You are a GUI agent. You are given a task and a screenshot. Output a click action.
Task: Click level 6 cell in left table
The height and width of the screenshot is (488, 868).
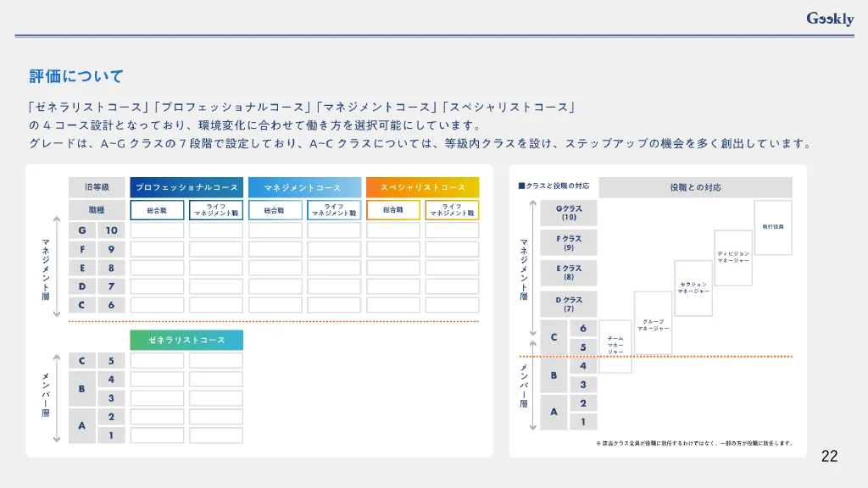[111, 305]
